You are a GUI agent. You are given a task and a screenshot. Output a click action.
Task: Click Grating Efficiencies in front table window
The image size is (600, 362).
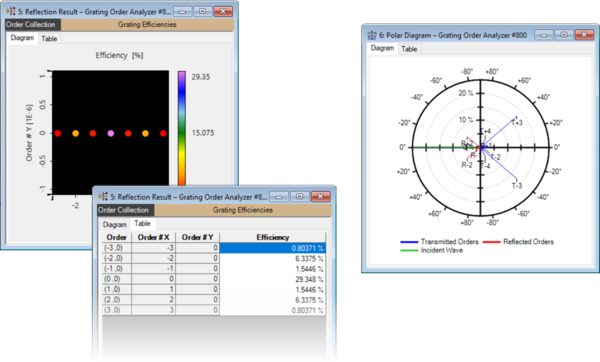pyautogui.click(x=243, y=210)
